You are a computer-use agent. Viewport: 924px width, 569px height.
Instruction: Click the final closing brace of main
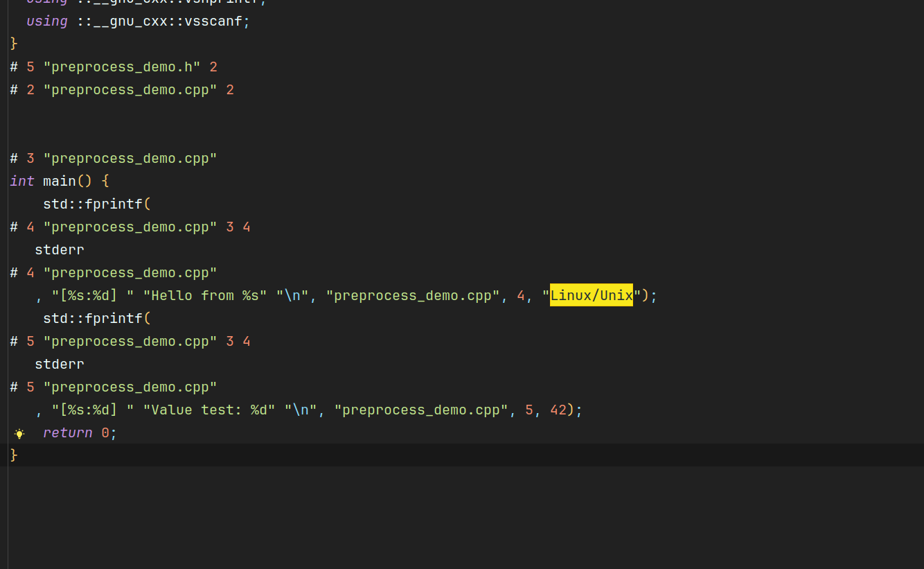point(14,456)
